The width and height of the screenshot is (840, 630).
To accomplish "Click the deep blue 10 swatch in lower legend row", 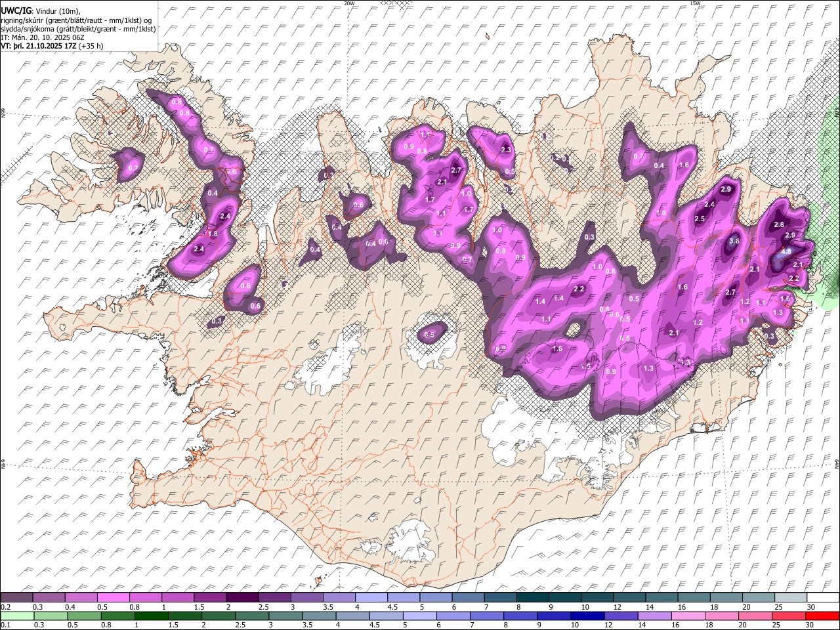I will [x=587, y=616].
